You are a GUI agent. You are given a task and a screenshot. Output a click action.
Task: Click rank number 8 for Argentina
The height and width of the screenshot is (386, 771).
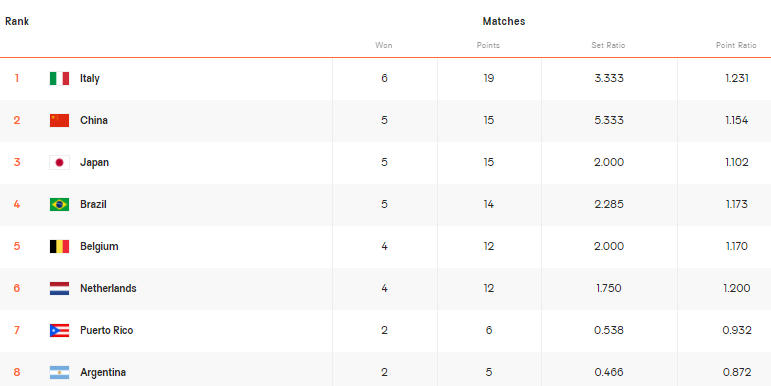(x=17, y=372)
